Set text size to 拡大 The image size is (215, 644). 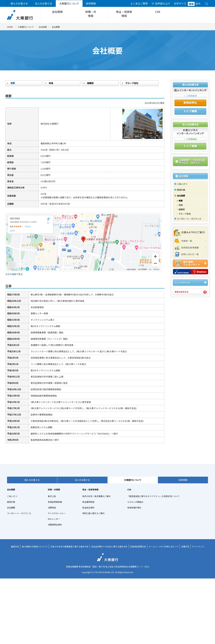[x=198, y=4]
